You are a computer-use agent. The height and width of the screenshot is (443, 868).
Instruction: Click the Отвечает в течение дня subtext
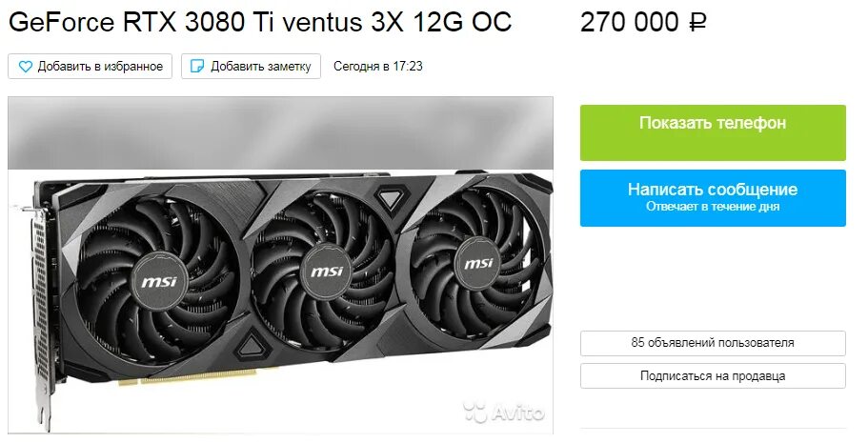(713, 207)
